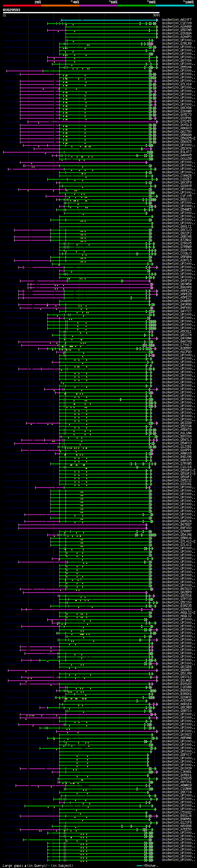Select the UniRef100_B6QII3 label
The width and height of the screenshot is (197, 868).
[x=177, y=199]
